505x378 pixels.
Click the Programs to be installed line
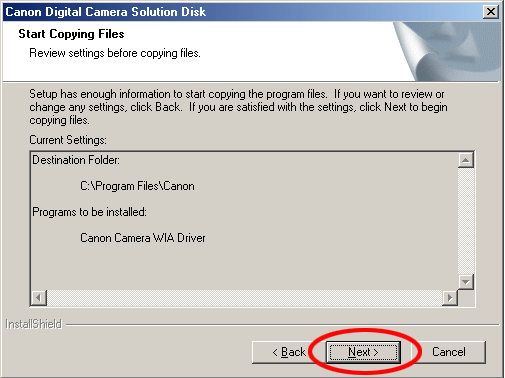point(89,212)
